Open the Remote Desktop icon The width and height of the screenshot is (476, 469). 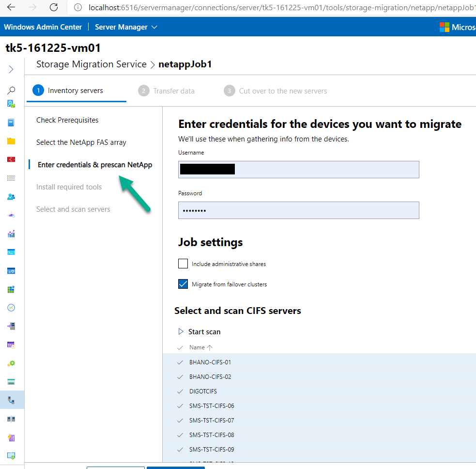click(11, 308)
